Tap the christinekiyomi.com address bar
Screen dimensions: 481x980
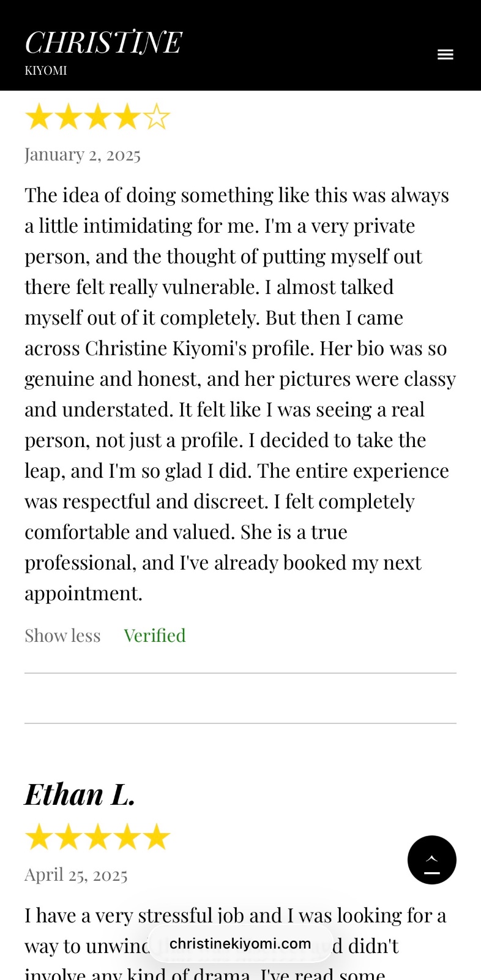tap(240, 943)
